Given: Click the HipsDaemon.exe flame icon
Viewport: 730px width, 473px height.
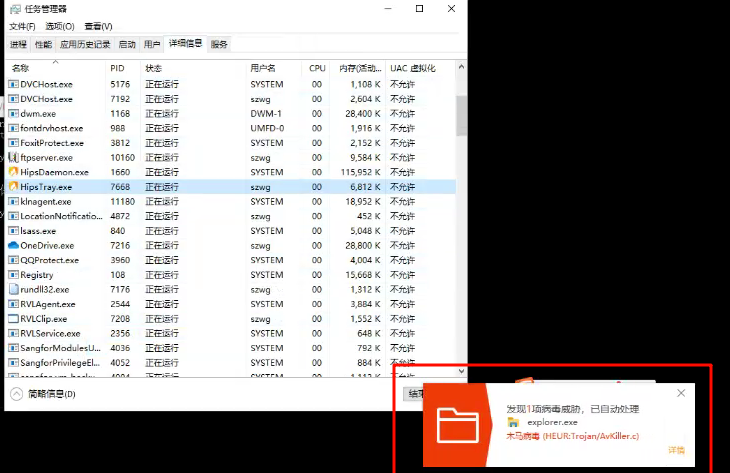Looking at the screenshot, I should (x=13, y=172).
